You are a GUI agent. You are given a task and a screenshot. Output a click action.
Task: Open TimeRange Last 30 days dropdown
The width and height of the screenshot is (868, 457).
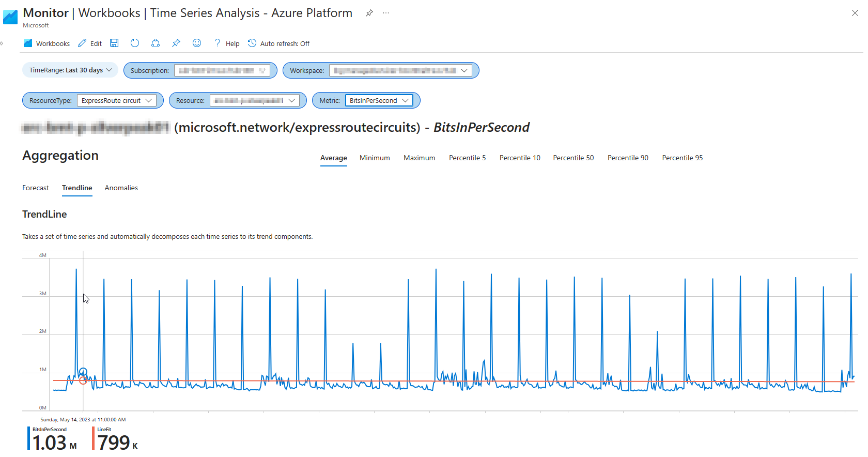pyautogui.click(x=70, y=70)
